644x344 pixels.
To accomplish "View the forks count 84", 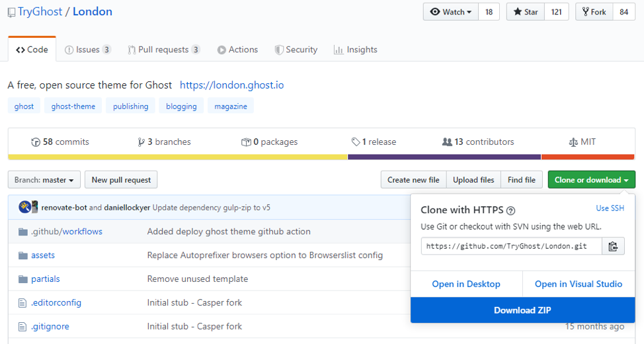I will [x=624, y=12].
